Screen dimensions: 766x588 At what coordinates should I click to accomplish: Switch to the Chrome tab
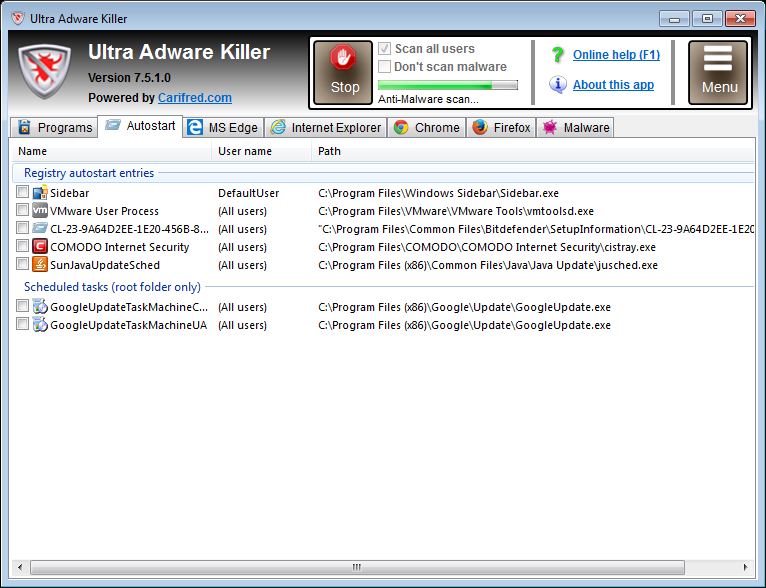[x=426, y=127]
